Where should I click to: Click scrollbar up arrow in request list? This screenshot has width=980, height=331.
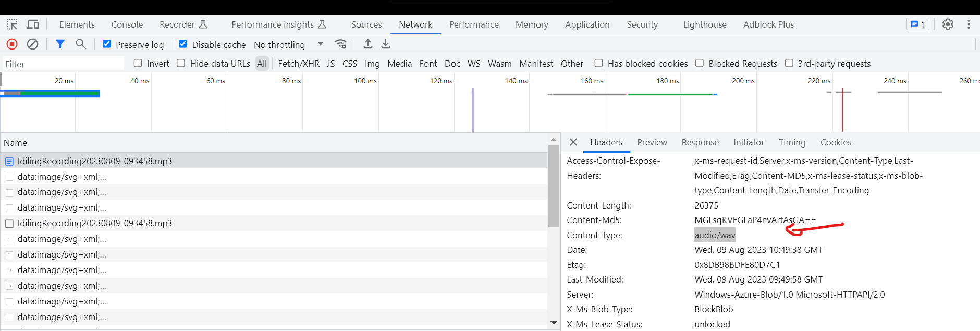click(x=554, y=140)
